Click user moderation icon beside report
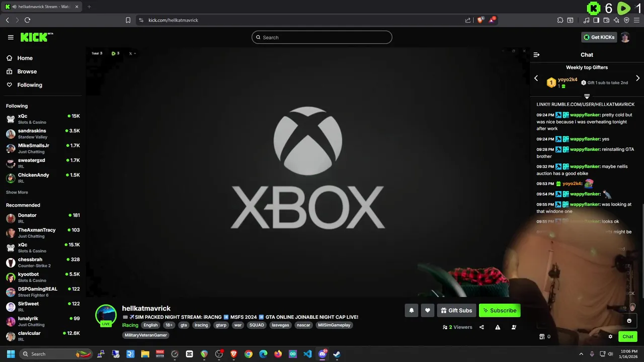The height and width of the screenshot is (362, 644). 514,327
